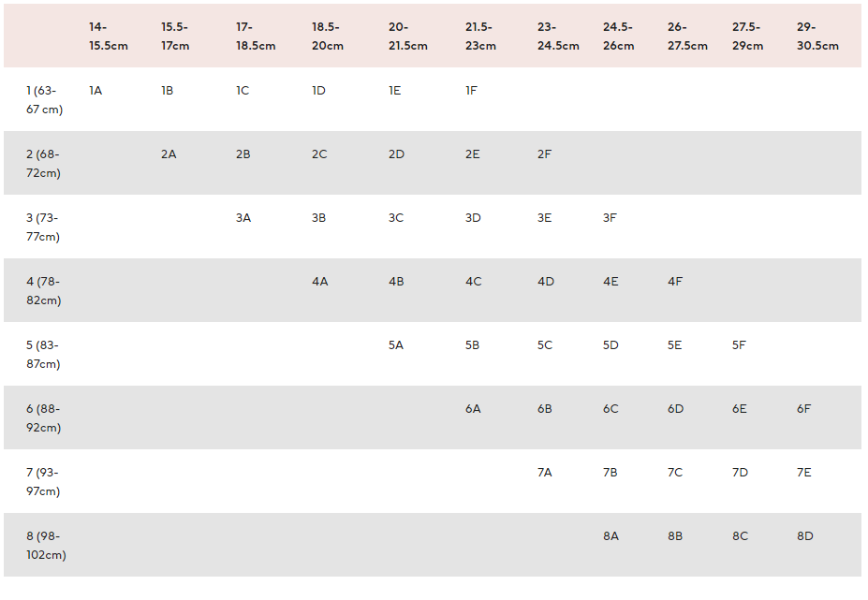Click the 20-21.5cm column header
The image size is (868, 600).
[x=408, y=37]
